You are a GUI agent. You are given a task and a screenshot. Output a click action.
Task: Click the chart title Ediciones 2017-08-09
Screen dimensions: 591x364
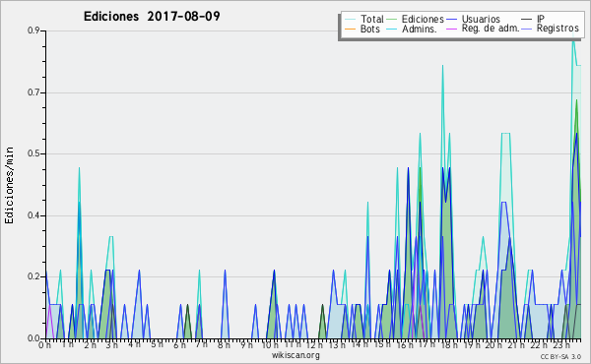click(152, 17)
